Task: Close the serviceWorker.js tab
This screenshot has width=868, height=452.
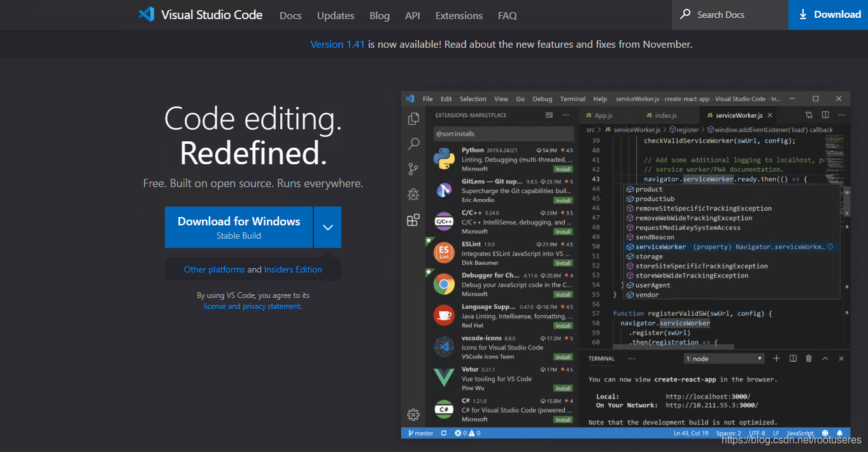Action: (x=770, y=115)
